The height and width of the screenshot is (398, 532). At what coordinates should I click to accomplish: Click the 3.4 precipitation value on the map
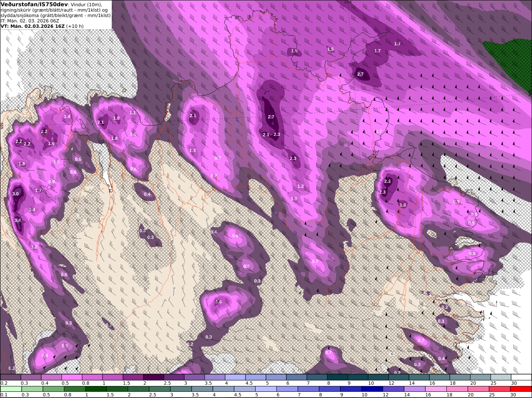coord(17,220)
